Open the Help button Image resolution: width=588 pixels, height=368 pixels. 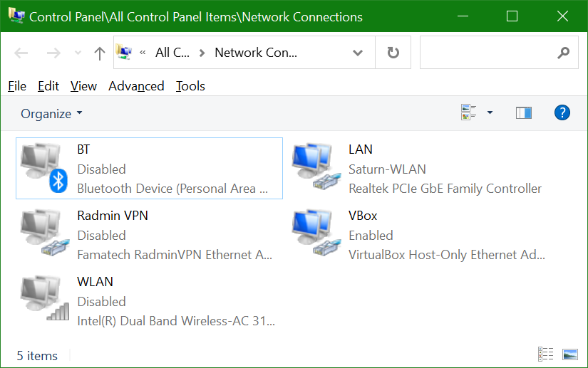[x=562, y=112]
